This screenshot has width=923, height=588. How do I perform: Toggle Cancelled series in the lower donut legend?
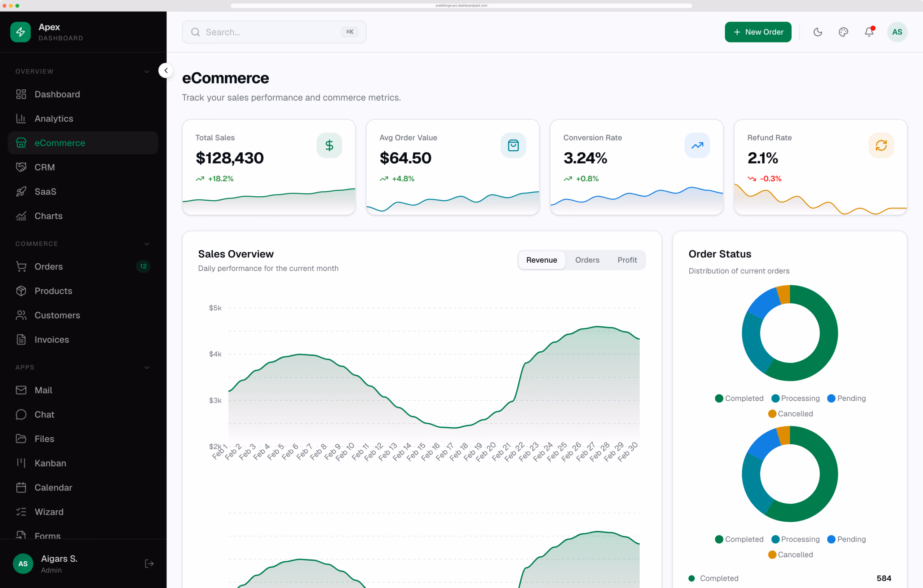click(790, 555)
